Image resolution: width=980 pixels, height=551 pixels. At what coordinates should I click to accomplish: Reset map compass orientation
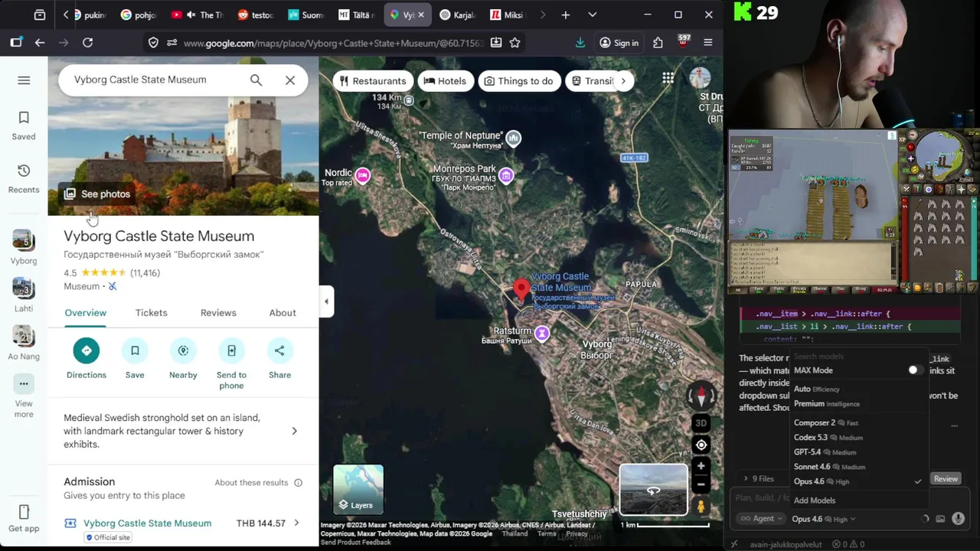click(701, 396)
